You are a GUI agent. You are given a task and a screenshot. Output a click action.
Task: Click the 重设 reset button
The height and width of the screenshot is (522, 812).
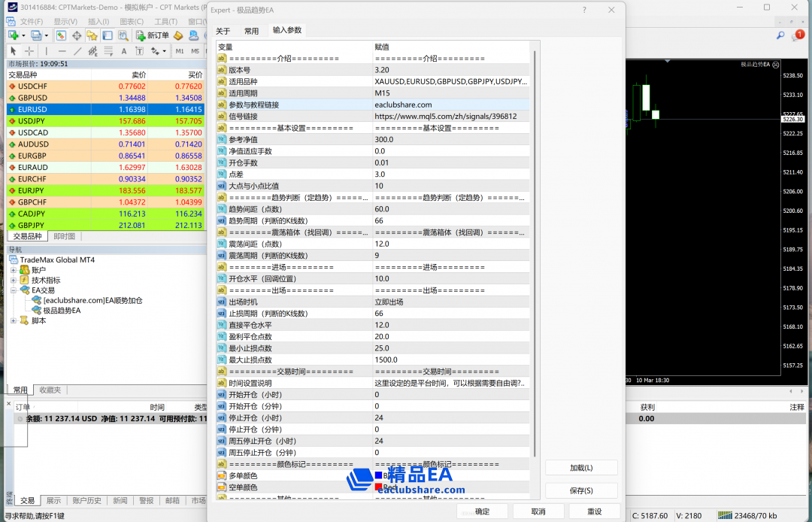coord(594,511)
